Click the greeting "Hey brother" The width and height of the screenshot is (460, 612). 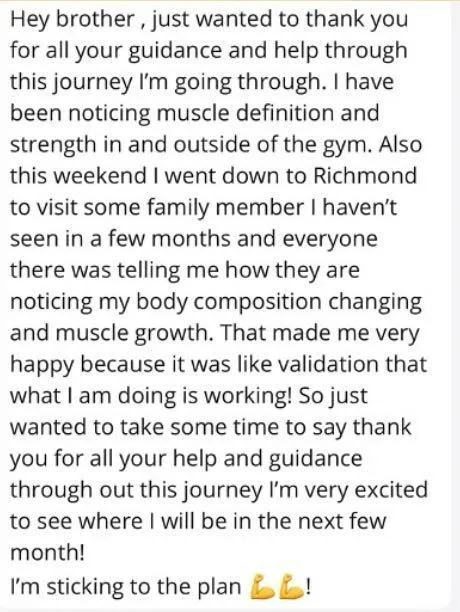click(x=73, y=21)
